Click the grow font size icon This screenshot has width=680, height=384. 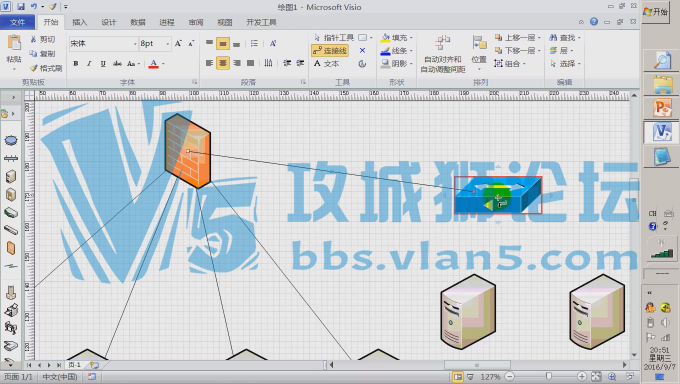pos(178,43)
